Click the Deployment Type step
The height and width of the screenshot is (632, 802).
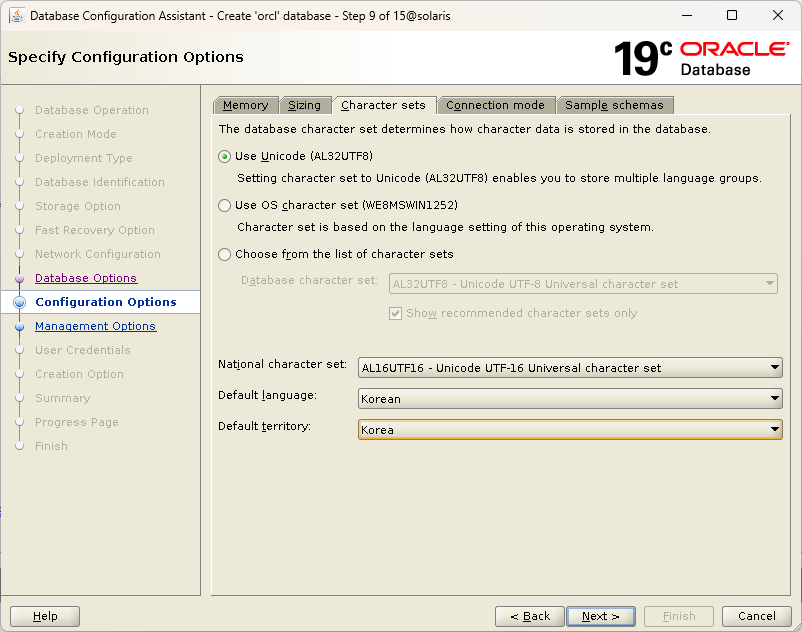[x=84, y=158]
